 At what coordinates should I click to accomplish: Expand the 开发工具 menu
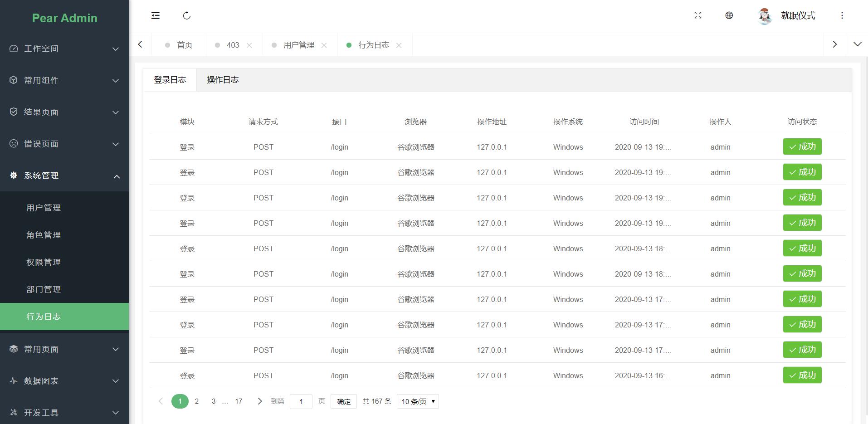click(x=116, y=413)
